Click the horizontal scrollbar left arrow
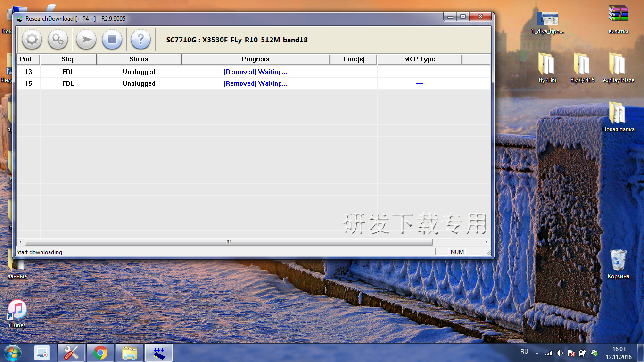Viewport: 644px width, 362px height. coord(20,242)
